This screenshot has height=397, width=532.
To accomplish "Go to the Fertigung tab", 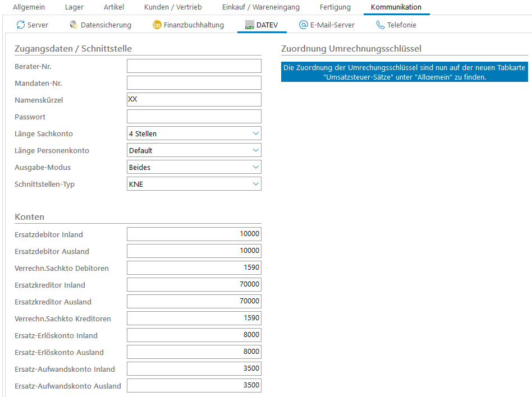I will click(x=335, y=7).
